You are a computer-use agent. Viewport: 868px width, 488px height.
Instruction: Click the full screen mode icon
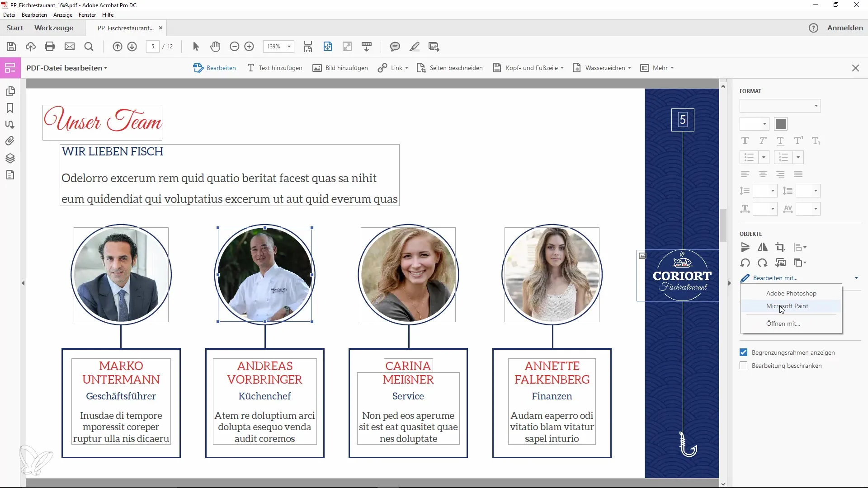coord(347,47)
